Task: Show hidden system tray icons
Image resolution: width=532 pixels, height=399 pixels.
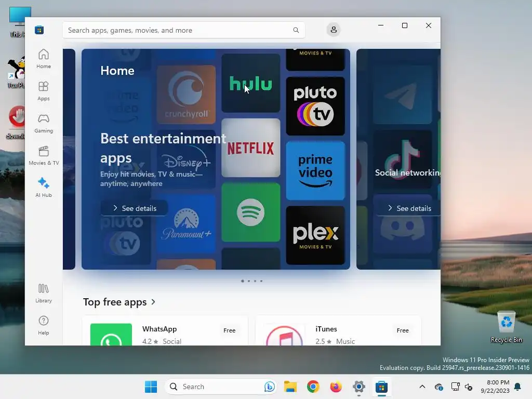Action: 422,387
